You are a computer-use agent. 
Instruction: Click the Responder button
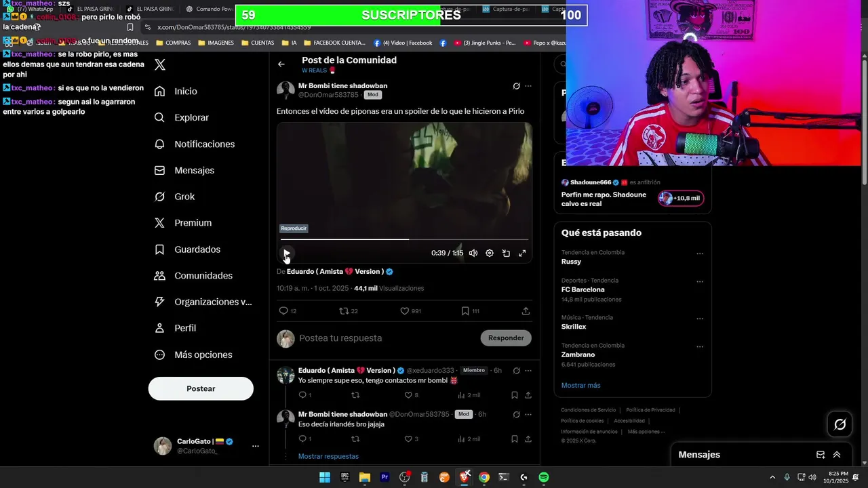click(506, 338)
